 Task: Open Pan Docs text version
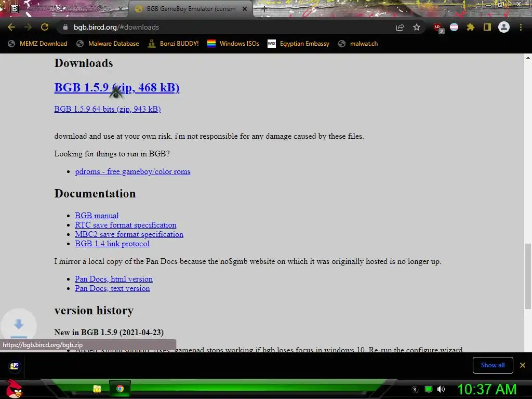pyautogui.click(x=112, y=288)
